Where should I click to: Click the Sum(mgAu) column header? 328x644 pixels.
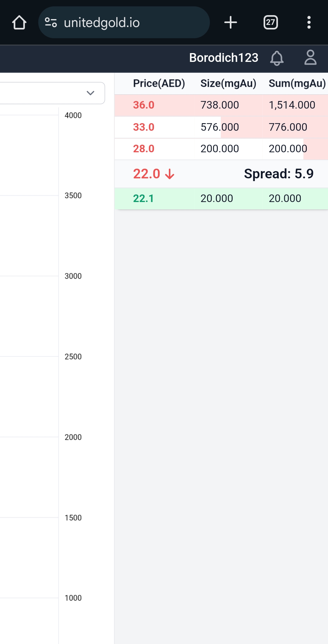click(x=297, y=83)
